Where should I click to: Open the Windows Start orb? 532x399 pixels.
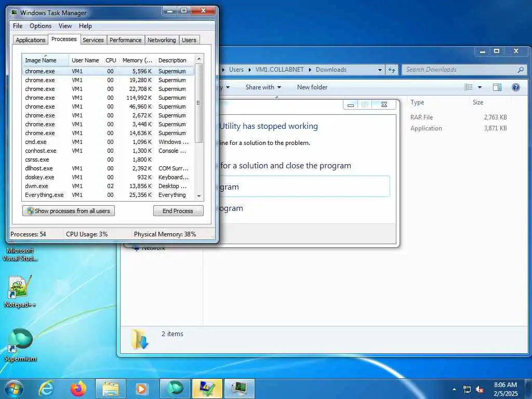(14, 389)
